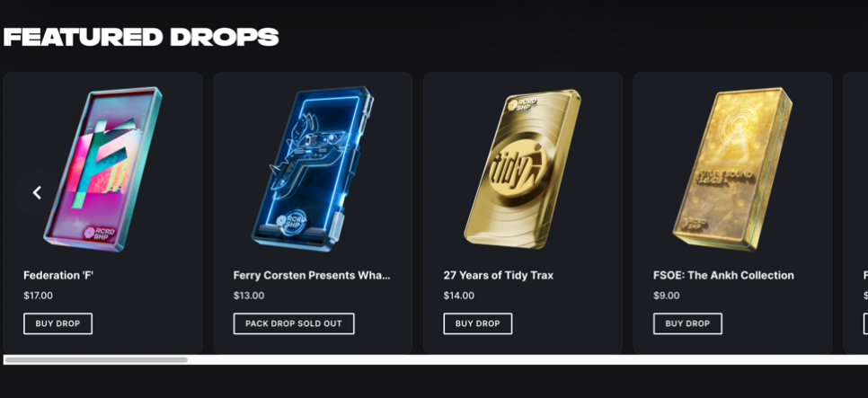
Task: Click the $13.00 price on Ferry Corsten drop
Action: [x=249, y=296]
